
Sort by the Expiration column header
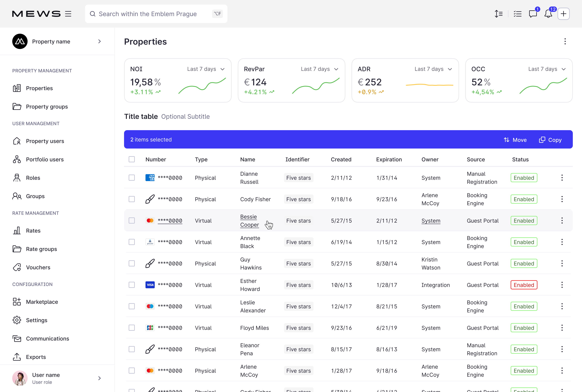(389, 159)
